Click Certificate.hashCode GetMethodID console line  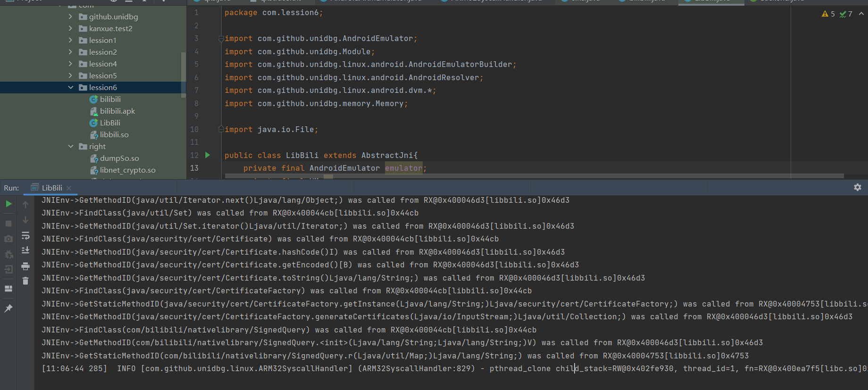303,252
